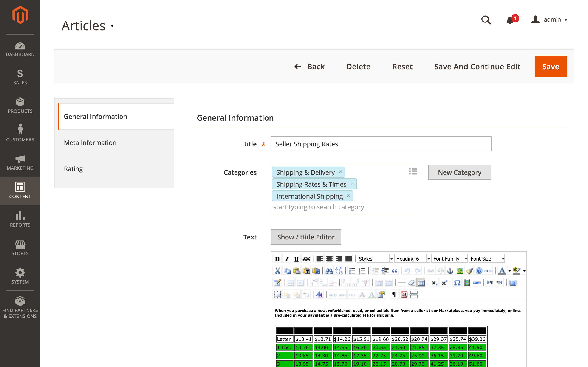588x367 pixels.
Task: Apply bold formatting in the text editor
Action: point(277,259)
